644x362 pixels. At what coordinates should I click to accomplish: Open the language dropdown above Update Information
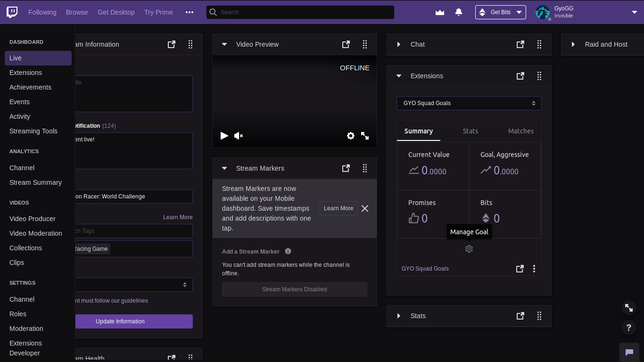tap(133, 285)
